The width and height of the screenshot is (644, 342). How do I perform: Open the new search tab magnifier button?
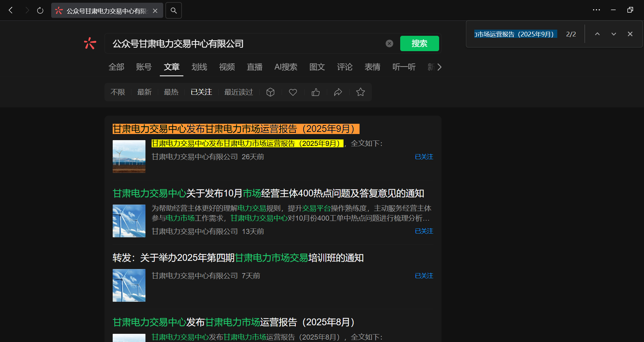click(173, 11)
